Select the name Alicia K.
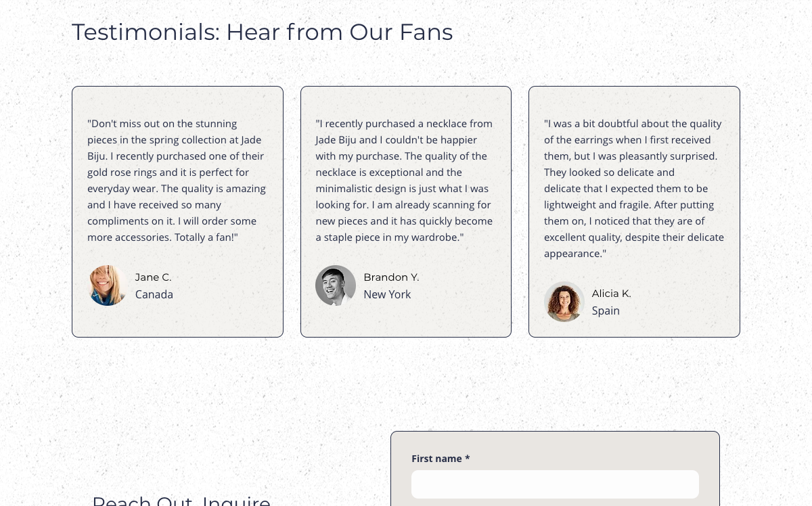Image resolution: width=812 pixels, height=506 pixels. pyautogui.click(x=611, y=294)
